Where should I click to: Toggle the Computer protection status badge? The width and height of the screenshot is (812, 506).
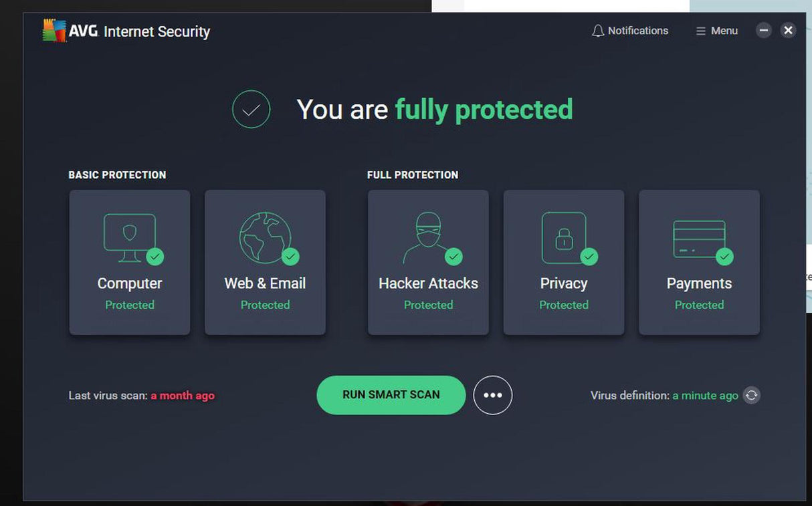point(155,256)
